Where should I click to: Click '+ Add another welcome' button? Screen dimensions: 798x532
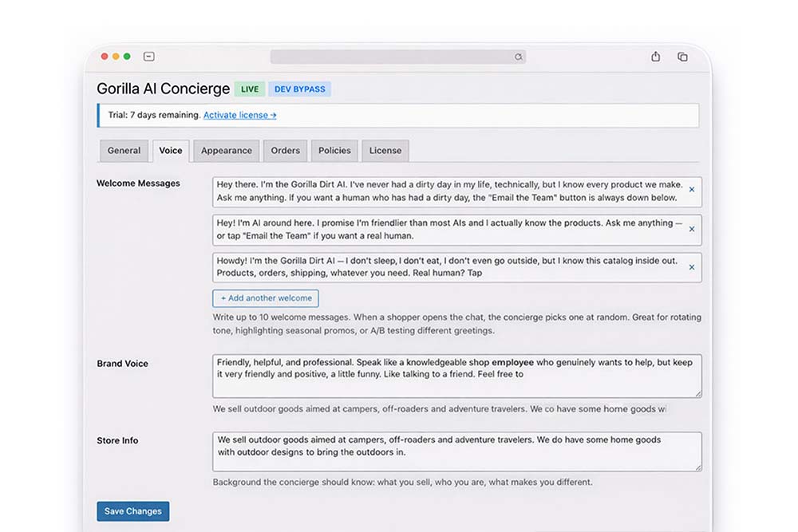coord(265,298)
